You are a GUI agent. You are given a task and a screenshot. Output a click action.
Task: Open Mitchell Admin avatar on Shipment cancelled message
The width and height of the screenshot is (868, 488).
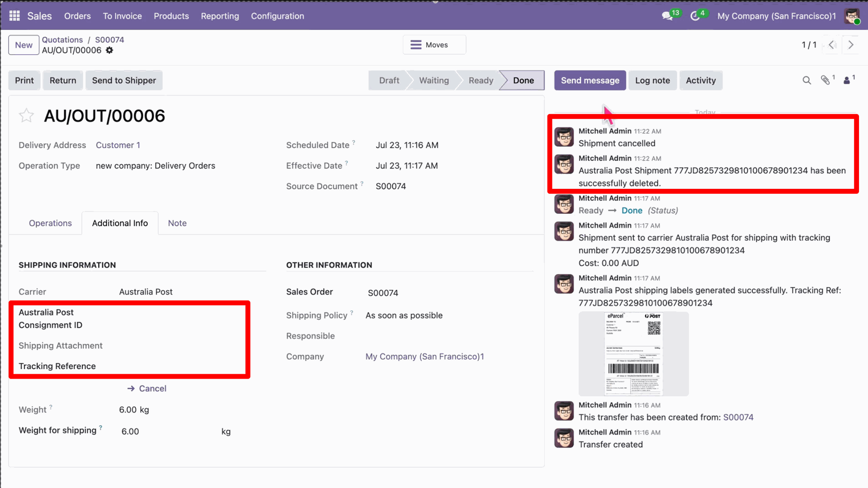(564, 137)
